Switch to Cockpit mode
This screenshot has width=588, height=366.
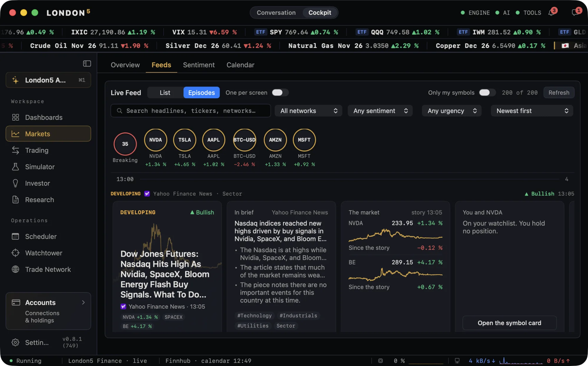coord(320,13)
